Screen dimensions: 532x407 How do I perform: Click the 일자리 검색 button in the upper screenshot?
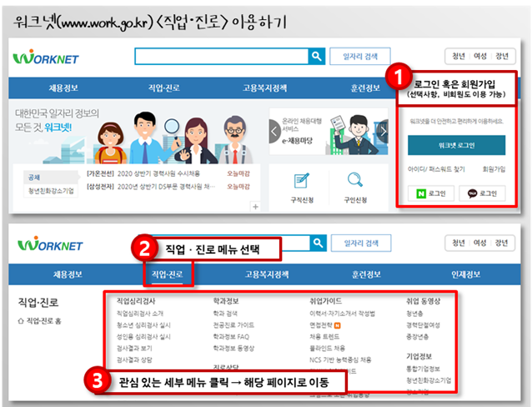[x=360, y=57]
